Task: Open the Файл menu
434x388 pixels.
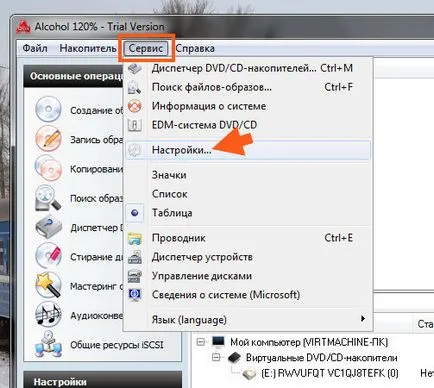Action: [x=35, y=48]
